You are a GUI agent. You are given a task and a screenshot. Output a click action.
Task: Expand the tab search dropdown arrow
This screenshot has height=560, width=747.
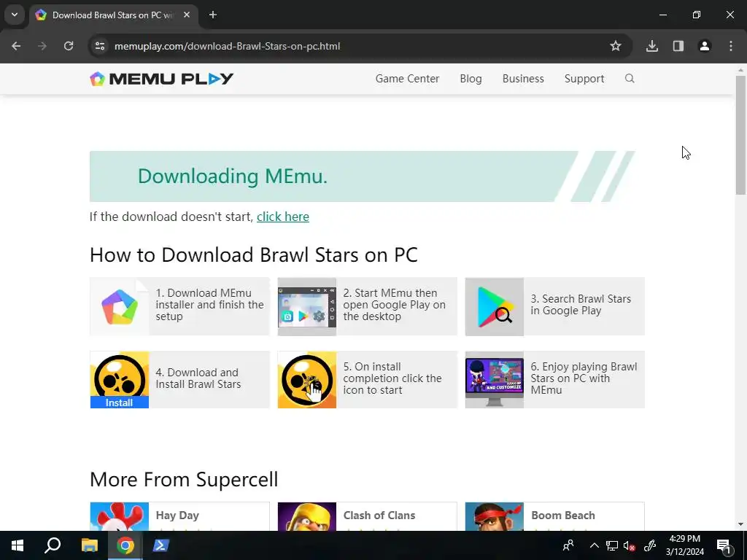(15, 15)
